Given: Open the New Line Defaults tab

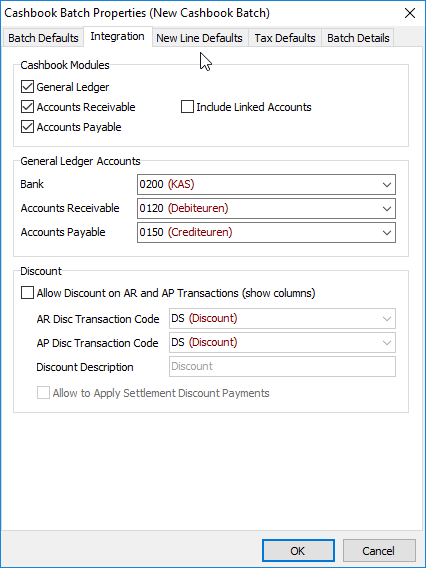Looking at the screenshot, I should coord(199,38).
